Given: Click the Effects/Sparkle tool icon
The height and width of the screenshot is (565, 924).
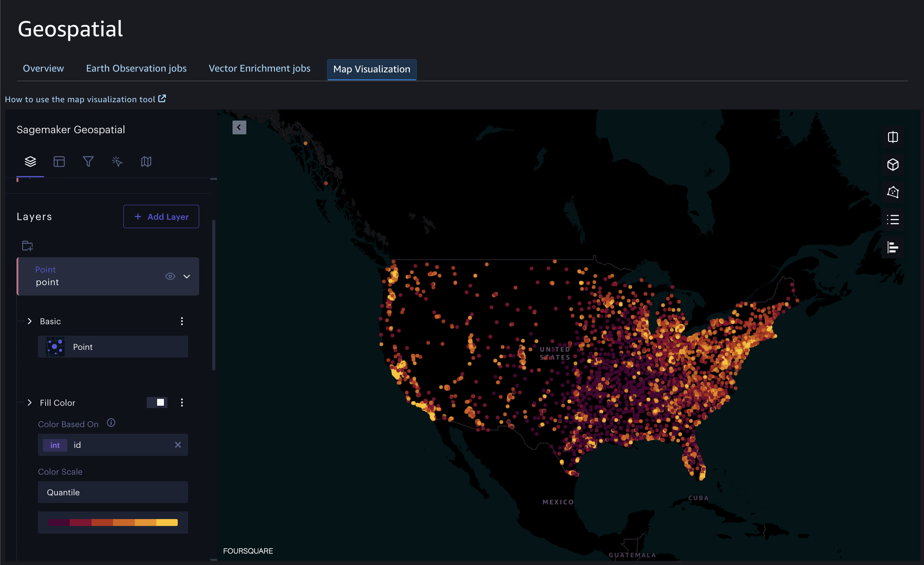Looking at the screenshot, I should pos(117,162).
